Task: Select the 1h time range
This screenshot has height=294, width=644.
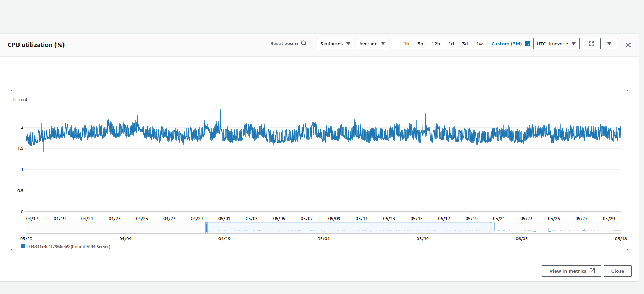Action: (406, 44)
